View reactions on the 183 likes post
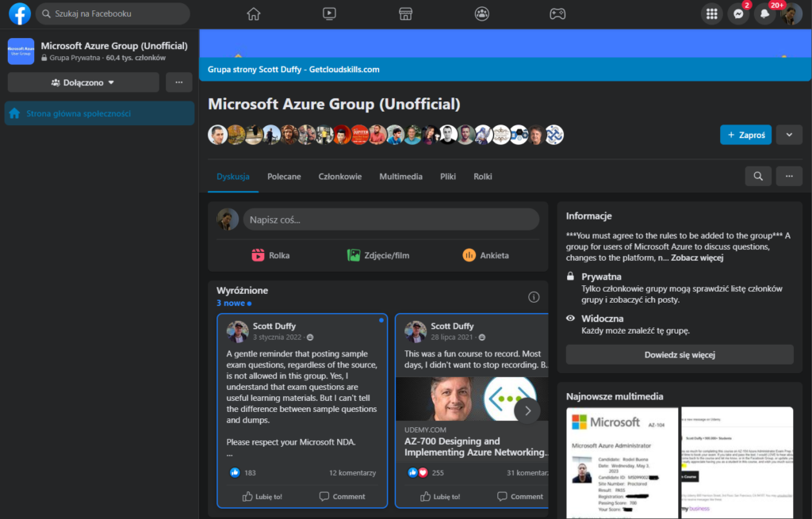 (x=243, y=472)
